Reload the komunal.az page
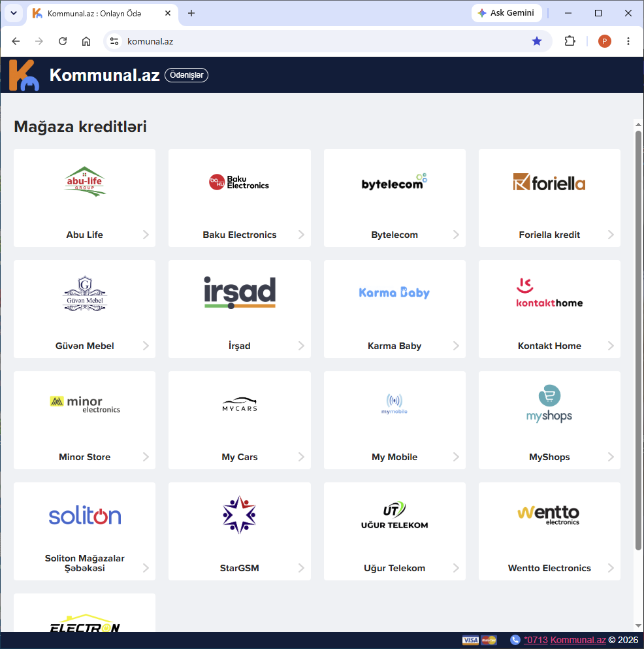This screenshot has width=644, height=649. click(x=63, y=41)
